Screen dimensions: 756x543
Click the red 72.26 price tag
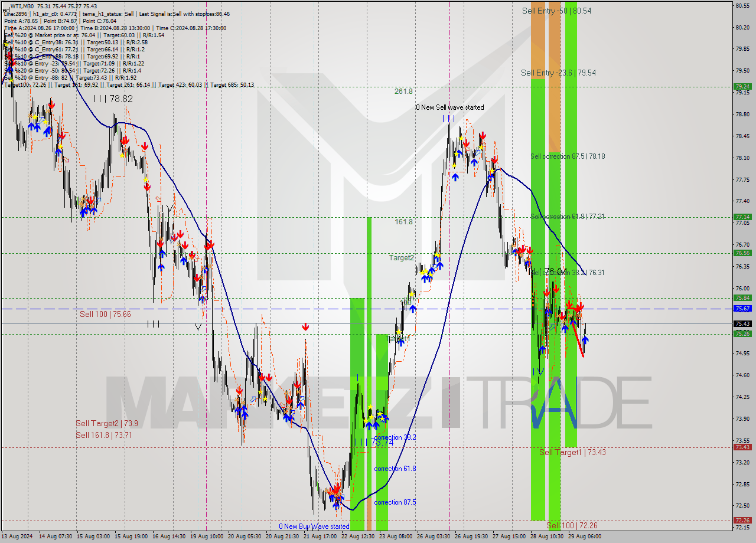pos(742,521)
